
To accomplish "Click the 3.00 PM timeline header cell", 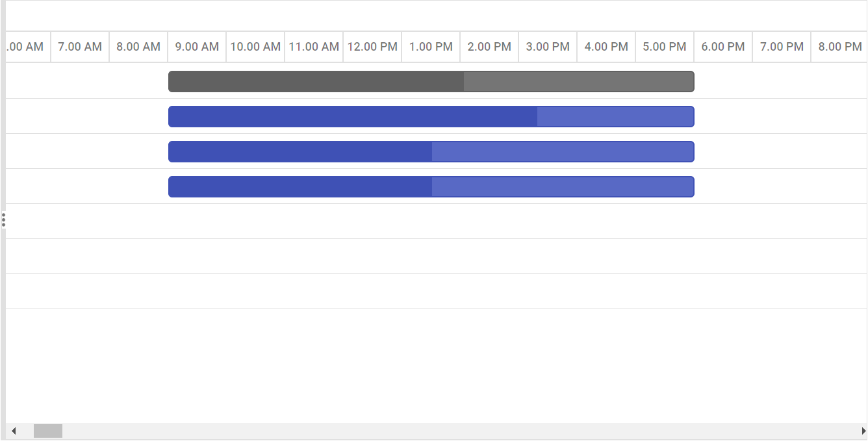I will 548,47.
